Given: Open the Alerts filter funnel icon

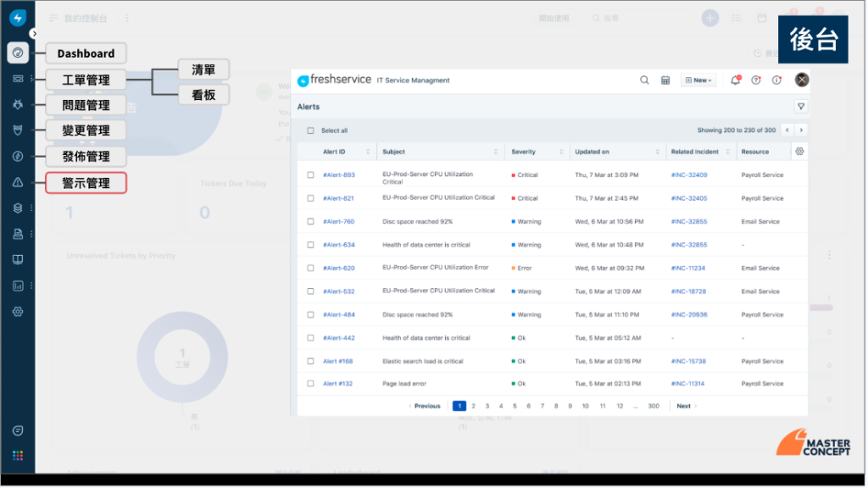Looking at the screenshot, I should tap(803, 107).
